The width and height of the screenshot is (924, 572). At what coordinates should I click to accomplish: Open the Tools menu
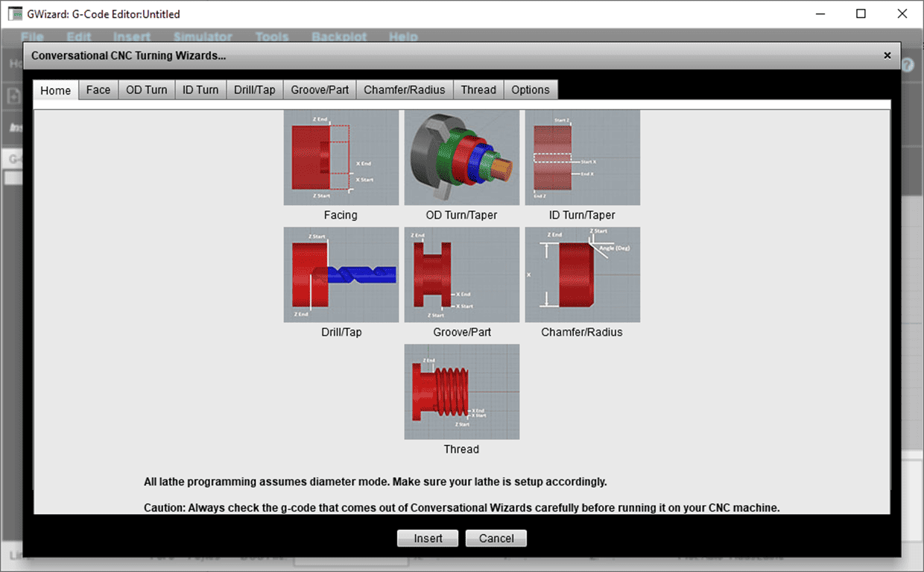(271, 37)
